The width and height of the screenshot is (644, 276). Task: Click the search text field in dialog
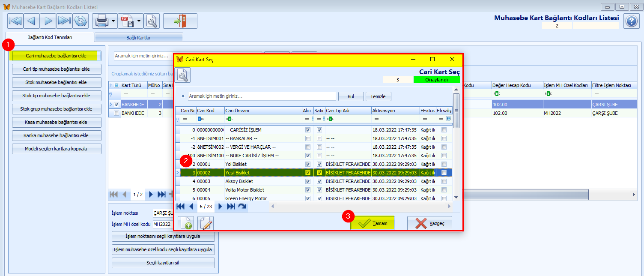pos(262,96)
